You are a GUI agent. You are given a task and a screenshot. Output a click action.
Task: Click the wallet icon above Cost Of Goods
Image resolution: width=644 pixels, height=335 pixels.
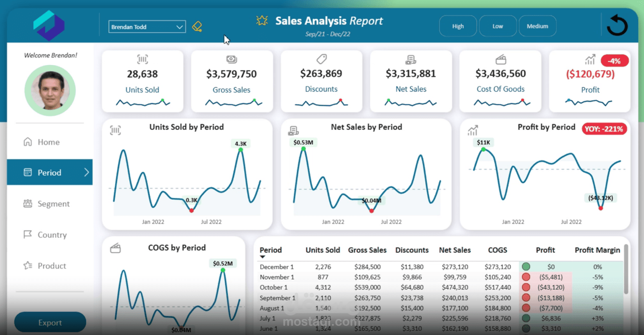[501, 60]
